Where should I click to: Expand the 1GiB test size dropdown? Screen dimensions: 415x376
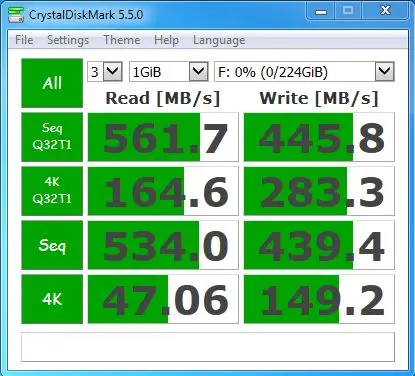[x=169, y=71]
